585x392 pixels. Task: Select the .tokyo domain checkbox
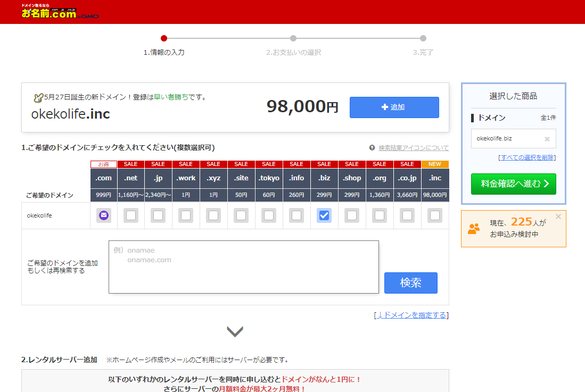(269, 215)
